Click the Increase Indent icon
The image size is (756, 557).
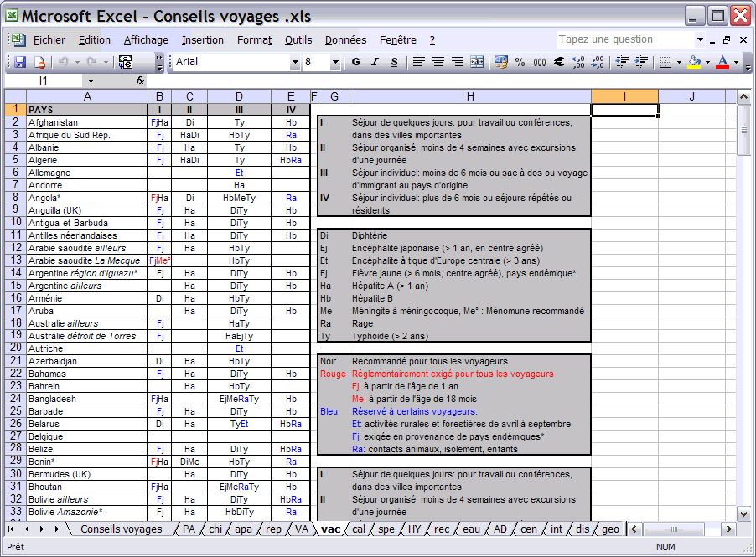(x=642, y=62)
